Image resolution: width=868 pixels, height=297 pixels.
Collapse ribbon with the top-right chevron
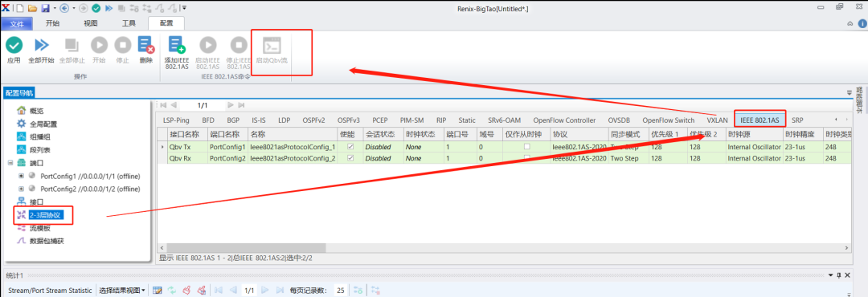coord(850,23)
